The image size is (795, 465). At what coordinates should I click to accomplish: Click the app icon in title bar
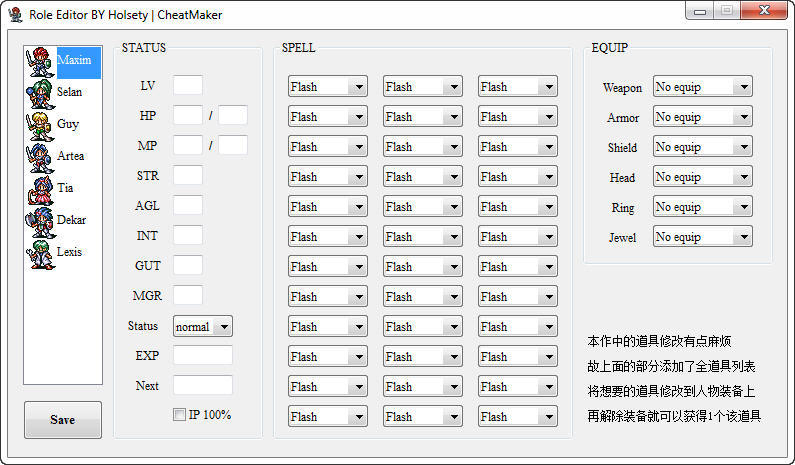point(15,15)
